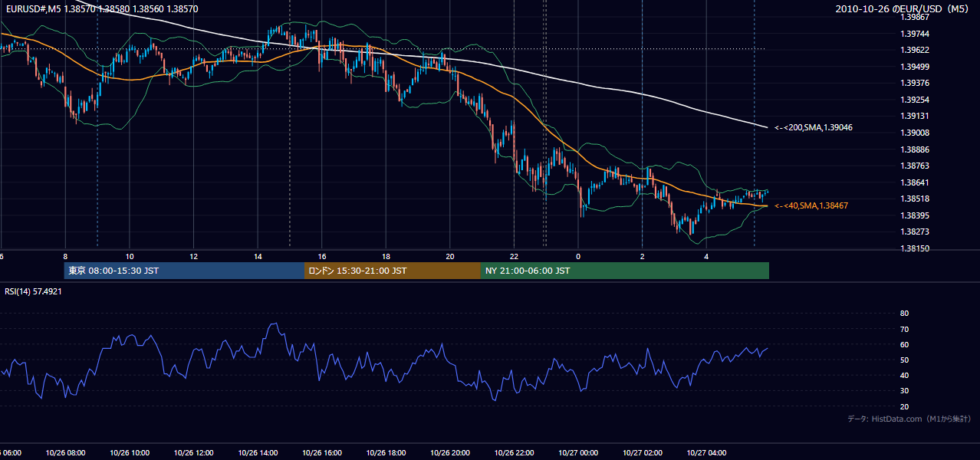Viewport: 980px width, 460px height.
Task: Click the 10/26 08:00 bottom date label
Action: pos(65,453)
